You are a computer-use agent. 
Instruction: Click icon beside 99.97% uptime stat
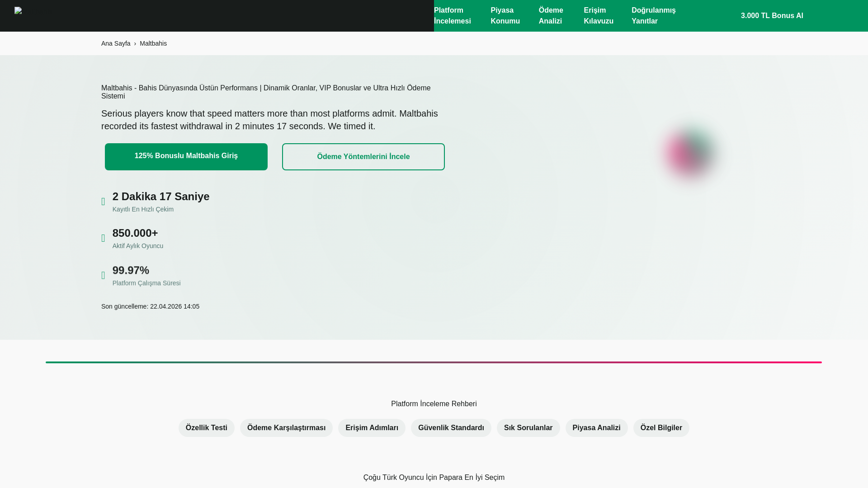(x=103, y=275)
